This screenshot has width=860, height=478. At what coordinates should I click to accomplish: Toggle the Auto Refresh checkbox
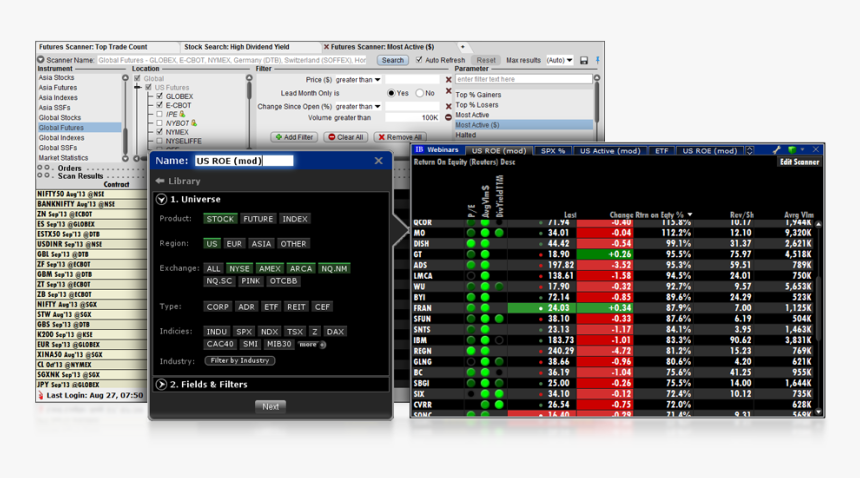[x=420, y=60]
